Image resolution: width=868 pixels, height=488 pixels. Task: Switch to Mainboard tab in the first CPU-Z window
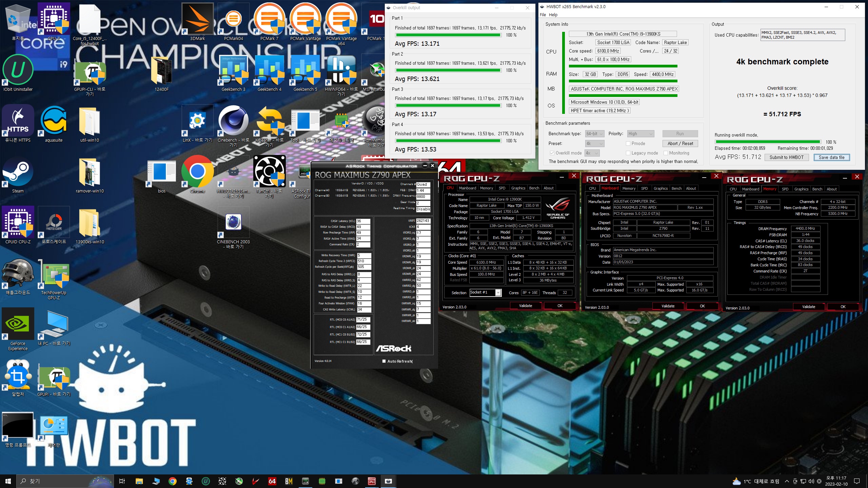pos(468,188)
